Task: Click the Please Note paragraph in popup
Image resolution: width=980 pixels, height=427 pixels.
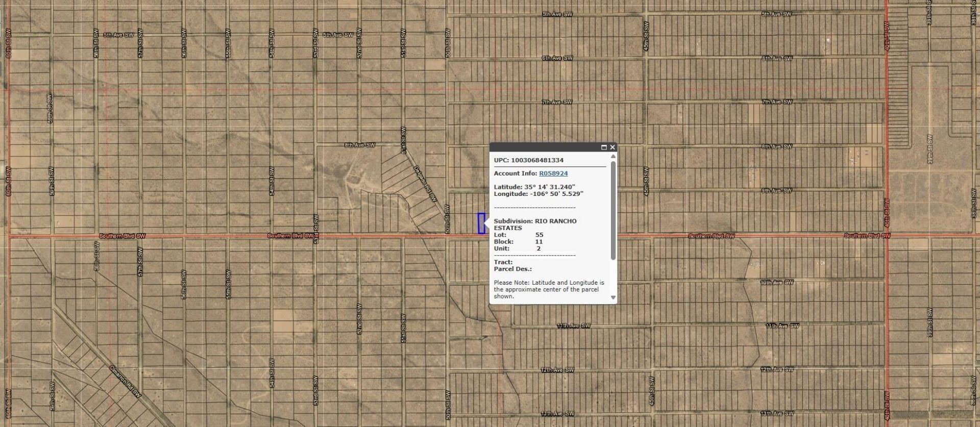Action: [549, 289]
